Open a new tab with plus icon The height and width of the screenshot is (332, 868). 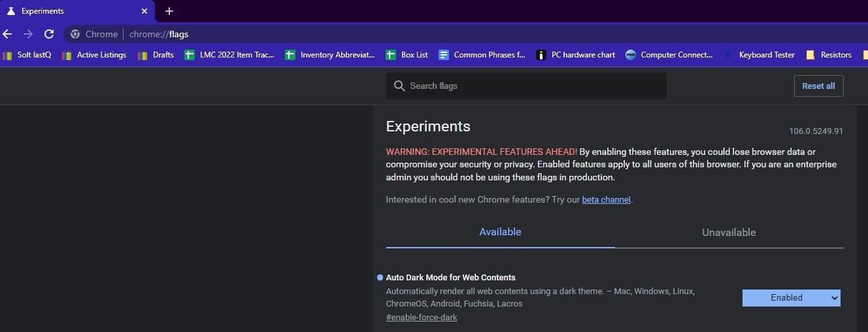pyautogui.click(x=169, y=11)
